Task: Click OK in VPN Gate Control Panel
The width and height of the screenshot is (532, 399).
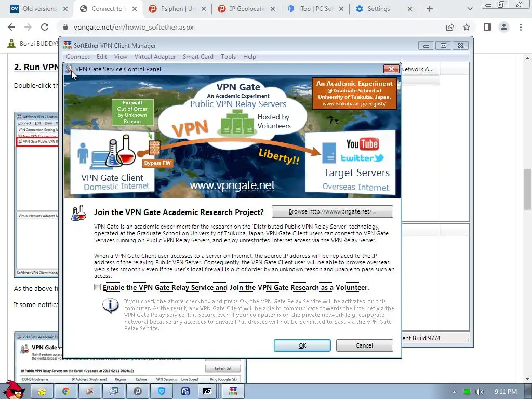Action: click(302, 345)
